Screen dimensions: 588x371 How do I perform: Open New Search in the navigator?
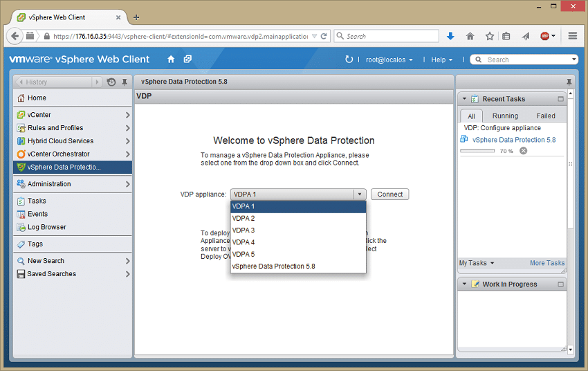73,261
